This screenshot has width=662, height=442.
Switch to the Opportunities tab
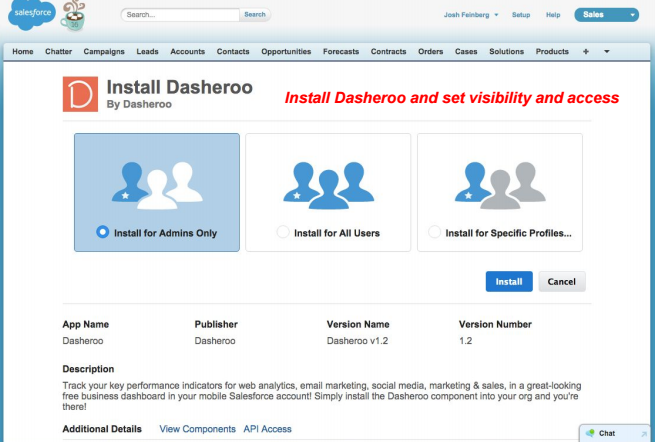click(286, 52)
